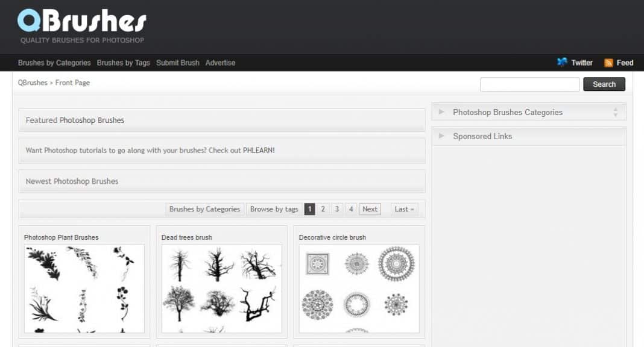Open Brushes by Categories menu
This screenshot has height=347, width=644.
(x=54, y=63)
